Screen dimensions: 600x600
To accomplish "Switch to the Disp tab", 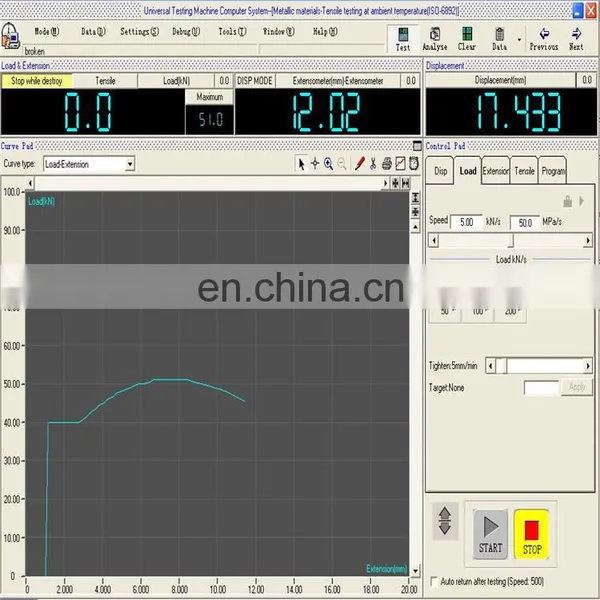I will click(x=440, y=171).
